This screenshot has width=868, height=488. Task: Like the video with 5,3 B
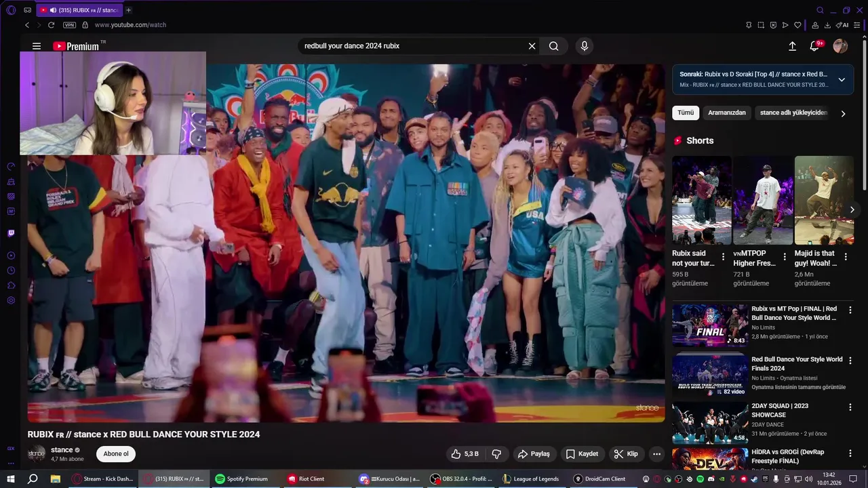tap(465, 454)
